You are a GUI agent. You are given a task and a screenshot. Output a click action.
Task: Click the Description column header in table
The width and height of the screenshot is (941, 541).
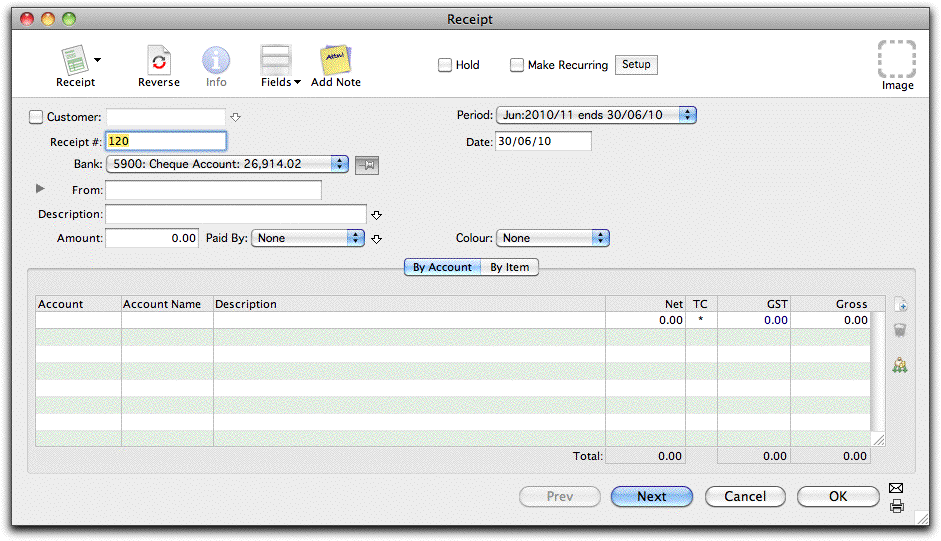409,304
